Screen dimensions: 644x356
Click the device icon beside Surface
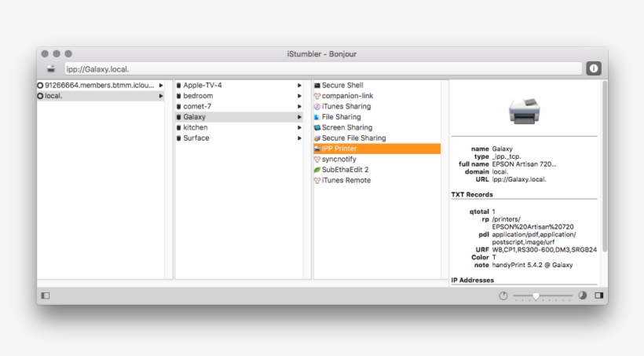tap(178, 138)
